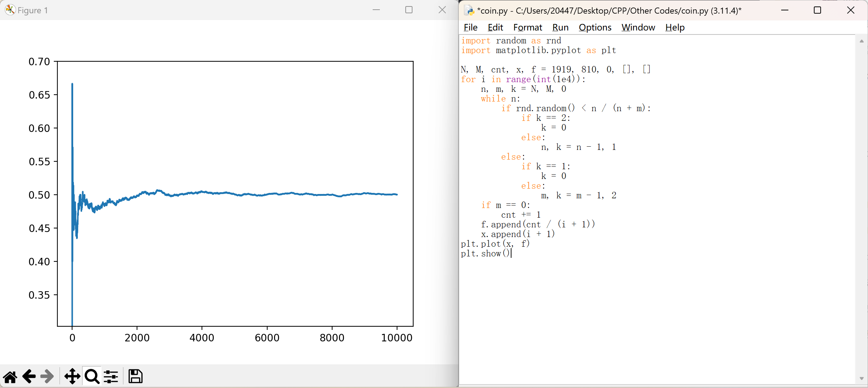The height and width of the screenshot is (388, 868).
Task: Click the coin.py title bar path text
Action: point(609,10)
